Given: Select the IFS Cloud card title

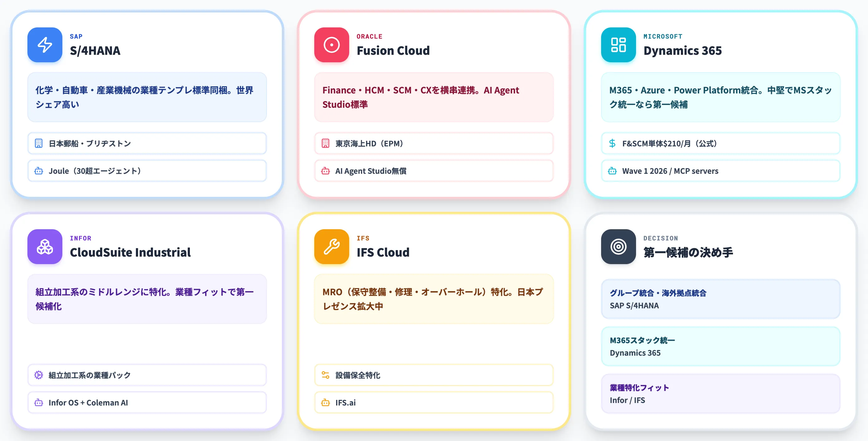Looking at the screenshot, I should pyautogui.click(x=383, y=253).
